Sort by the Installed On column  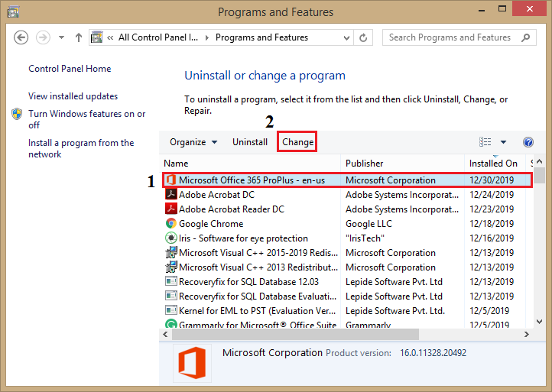(493, 164)
